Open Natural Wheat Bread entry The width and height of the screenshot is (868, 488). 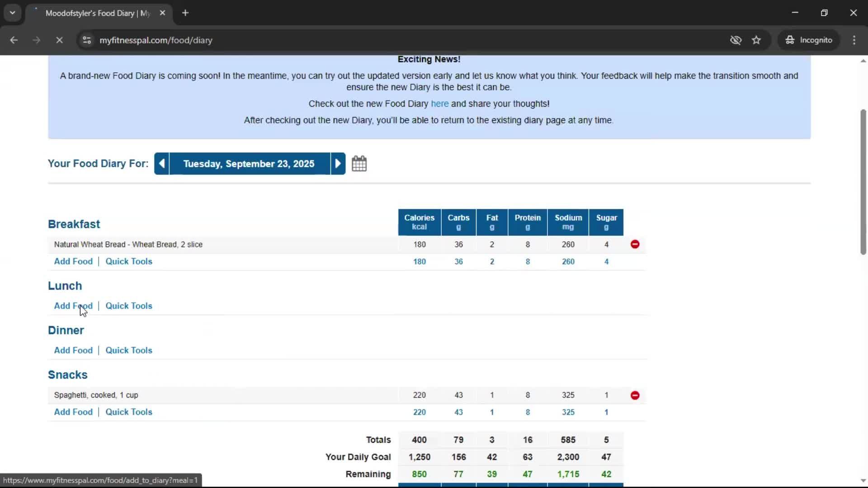point(128,244)
